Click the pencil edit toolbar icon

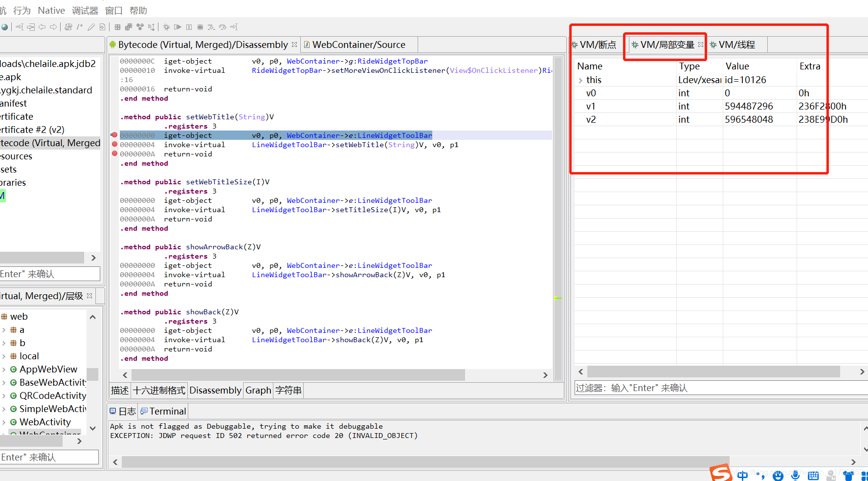pyautogui.click(x=91, y=27)
